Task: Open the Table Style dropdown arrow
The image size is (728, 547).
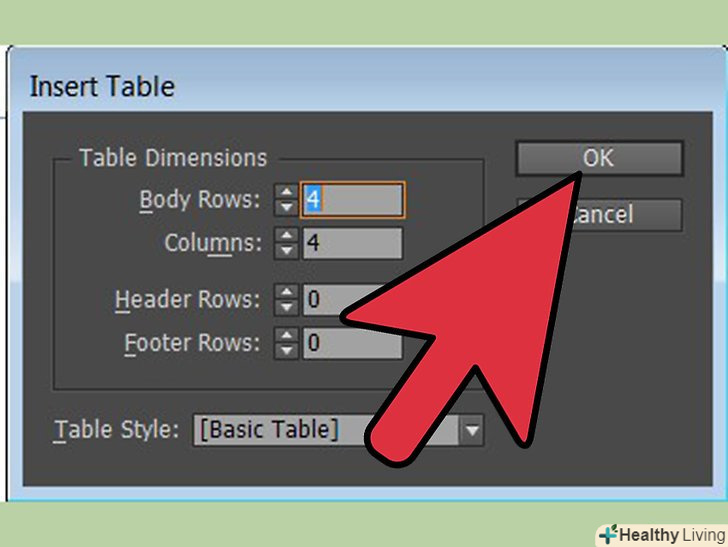Action: pyautogui.click(x=472, y=430)
